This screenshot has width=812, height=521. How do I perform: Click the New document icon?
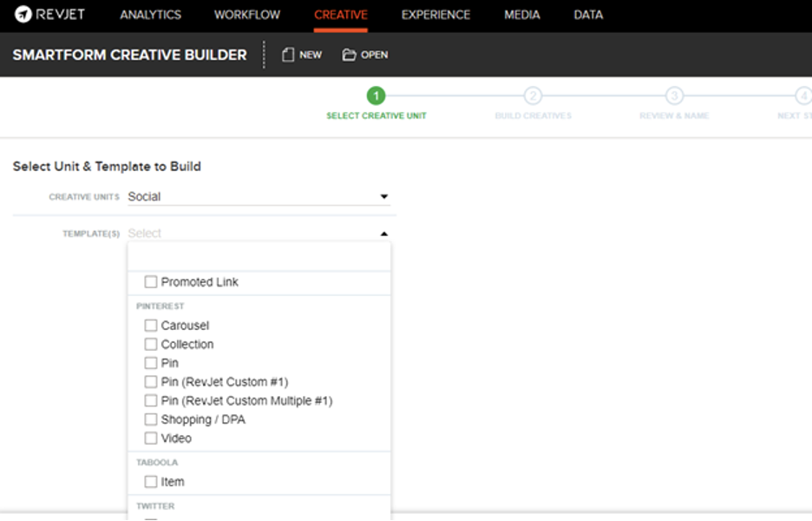coord(288,55)
